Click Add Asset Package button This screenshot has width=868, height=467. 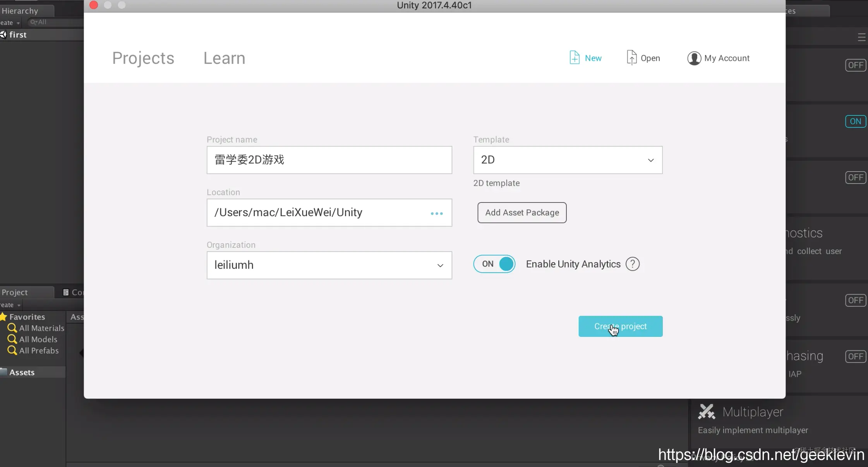coord(522,213)
